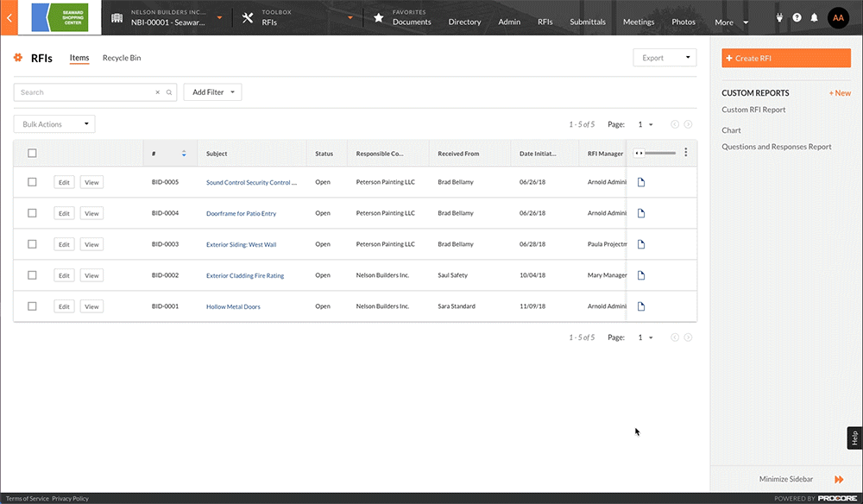The image size is (863, 504).
Task: Open the Bulk Actions dropdown
Action: pos(54,124)
